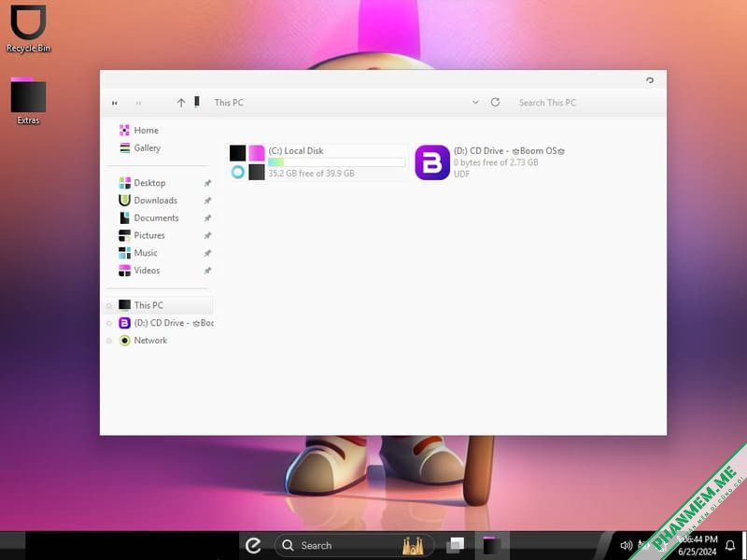Open the notifications bell in system tray
Image resolution: width=747 pixels, height=560 pixels.
coord(730,545)
